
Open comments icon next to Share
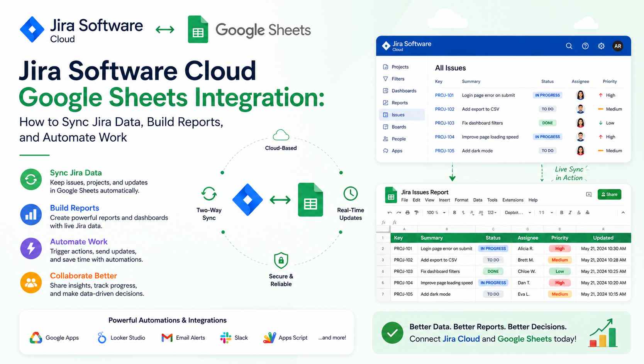(x=589, y=195)
